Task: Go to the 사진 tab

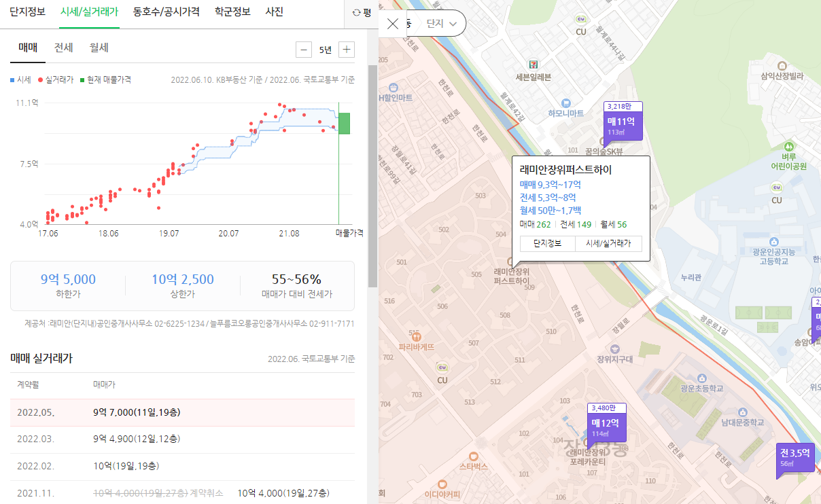Action: click(x=275, y=12)
